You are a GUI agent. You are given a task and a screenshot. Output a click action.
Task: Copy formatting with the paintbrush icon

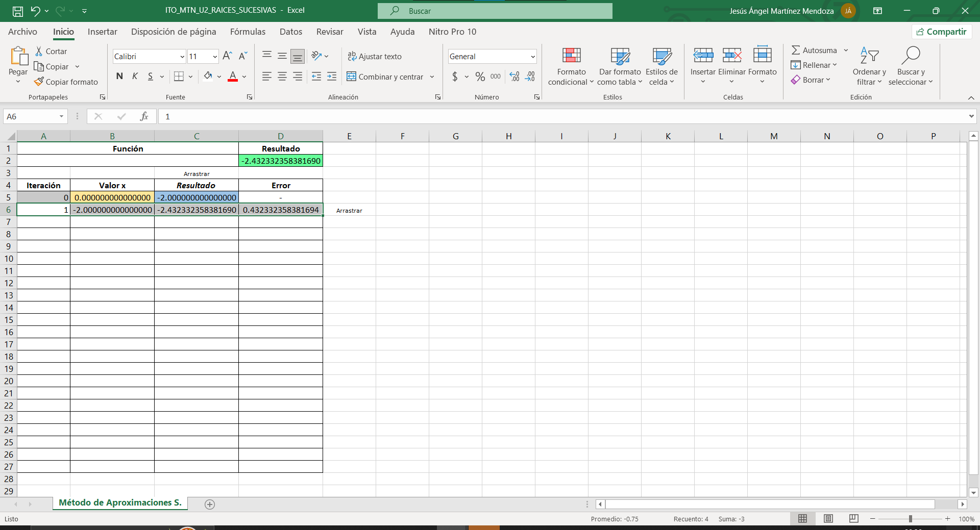[x=66, y=82]
